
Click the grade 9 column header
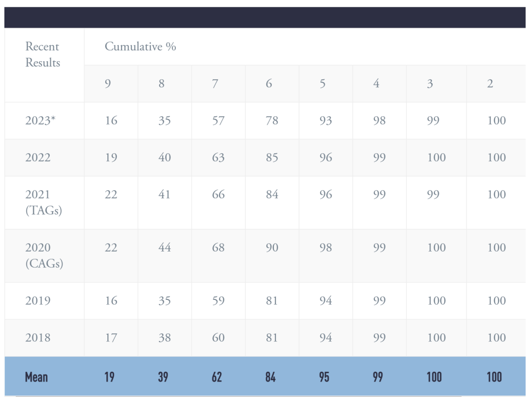(x=111, y=83)
